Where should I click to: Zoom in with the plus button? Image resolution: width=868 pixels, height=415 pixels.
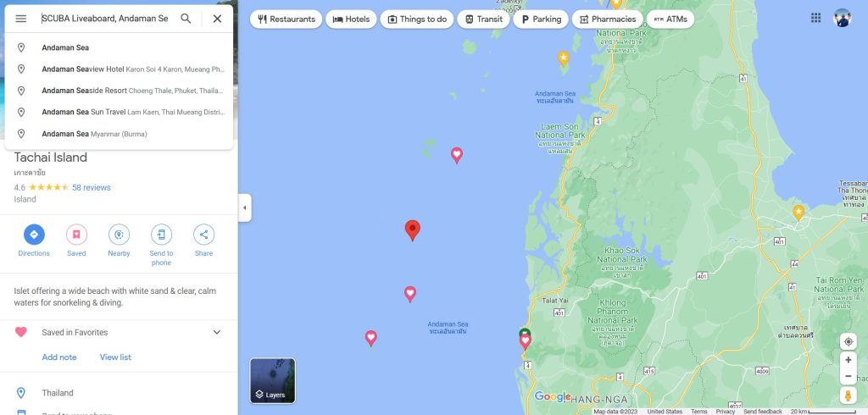(848, 360)
